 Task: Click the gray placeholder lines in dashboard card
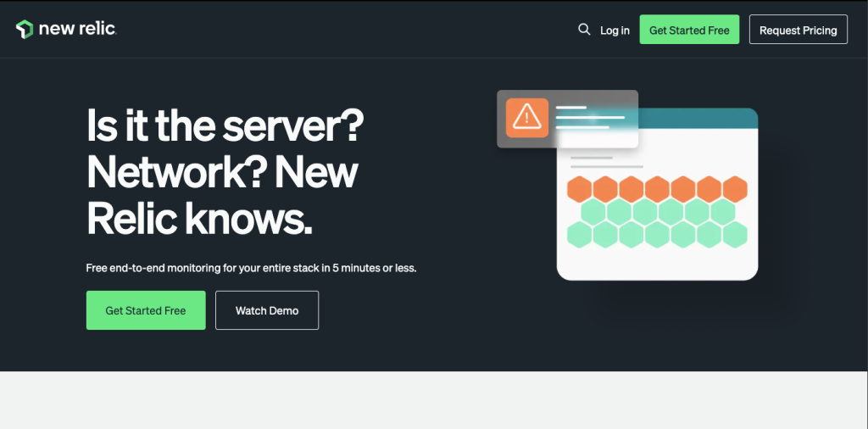[x=604, y=162]
